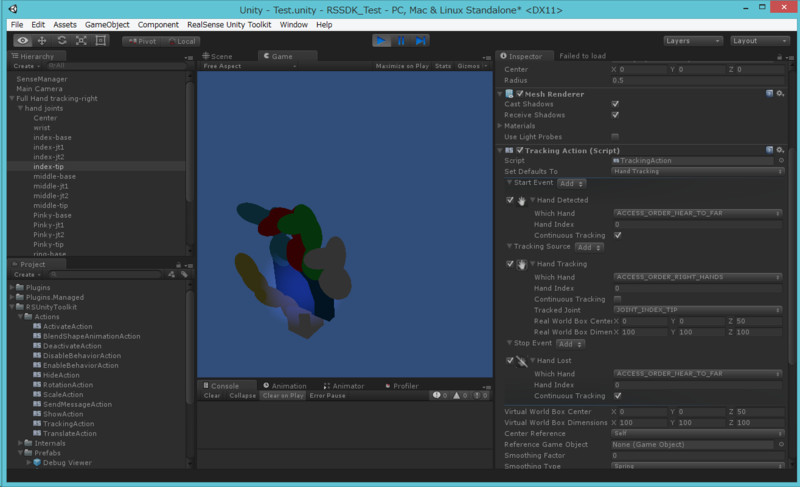Open Mesh Renderer gear settings icon
Screen dimensions: 800x487
click(780, 93)
